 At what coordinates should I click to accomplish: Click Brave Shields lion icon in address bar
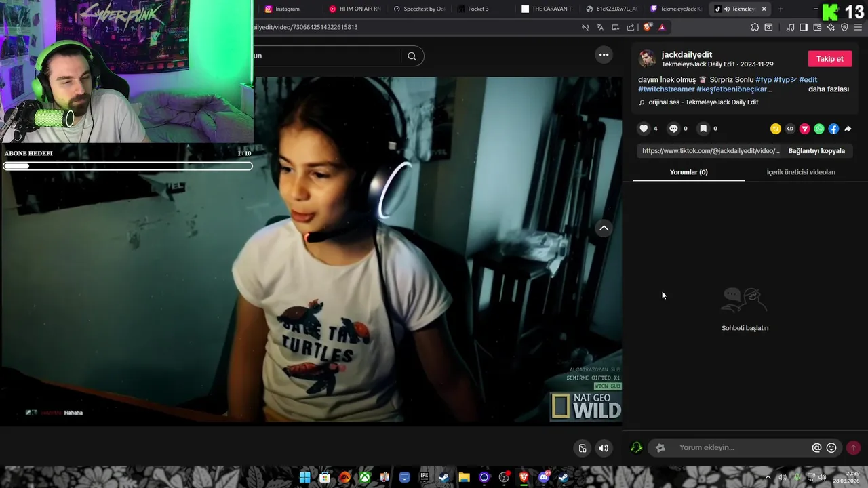point(648,27)
